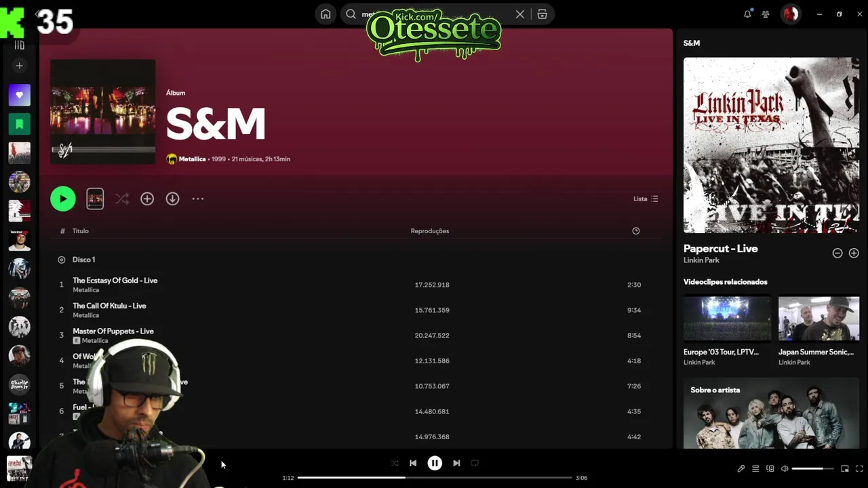Open Linkin Park Live in Texas cover

coord(771,145)
